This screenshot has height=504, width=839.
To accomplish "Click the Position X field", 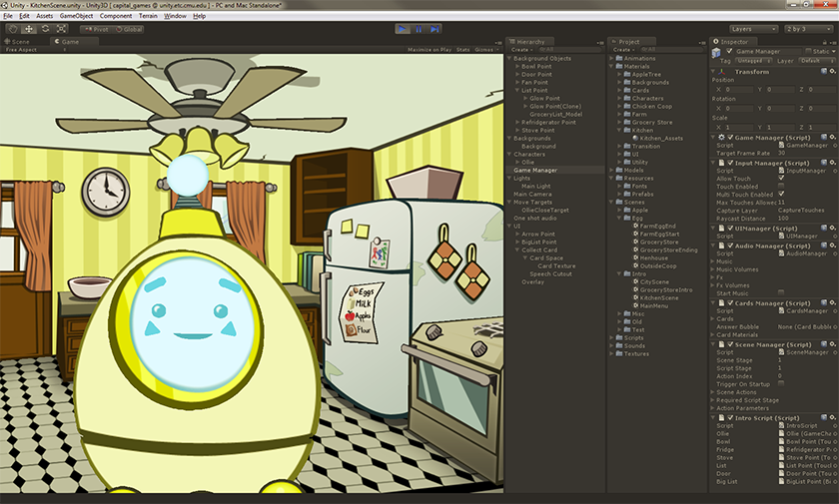I will pyautogui.click(x=738, y=89).
